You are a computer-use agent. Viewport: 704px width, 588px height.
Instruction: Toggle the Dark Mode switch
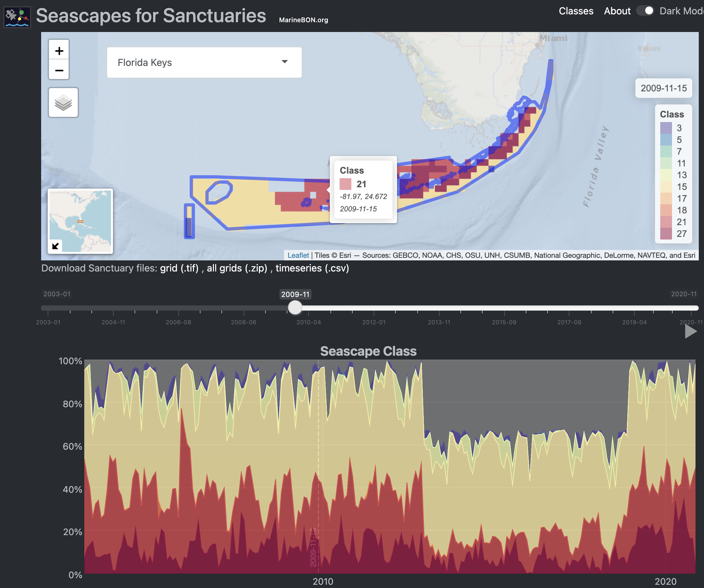pyautogui.click(x=645, y=11)
